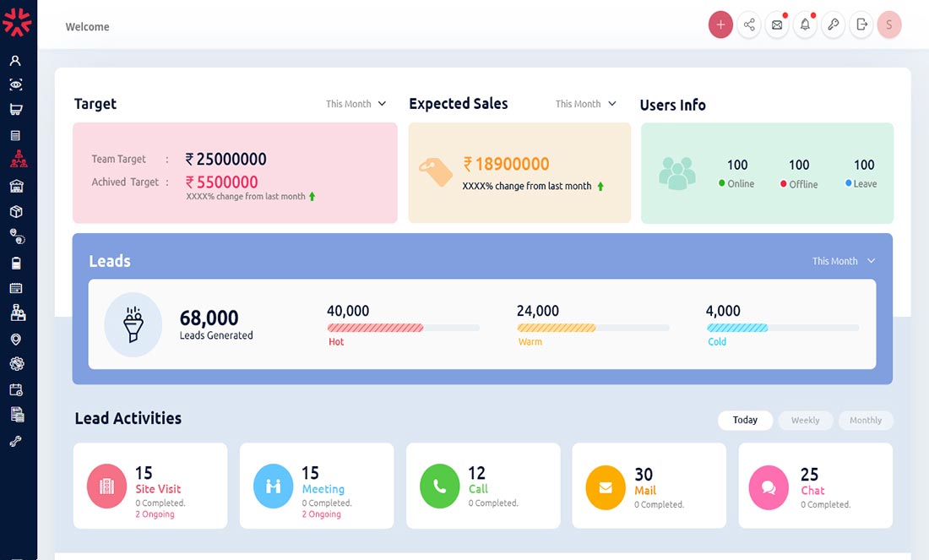Open the mail envelope icon in header
Image resolution: width=929 pixels, height=560 pixels.
[777, 24]
